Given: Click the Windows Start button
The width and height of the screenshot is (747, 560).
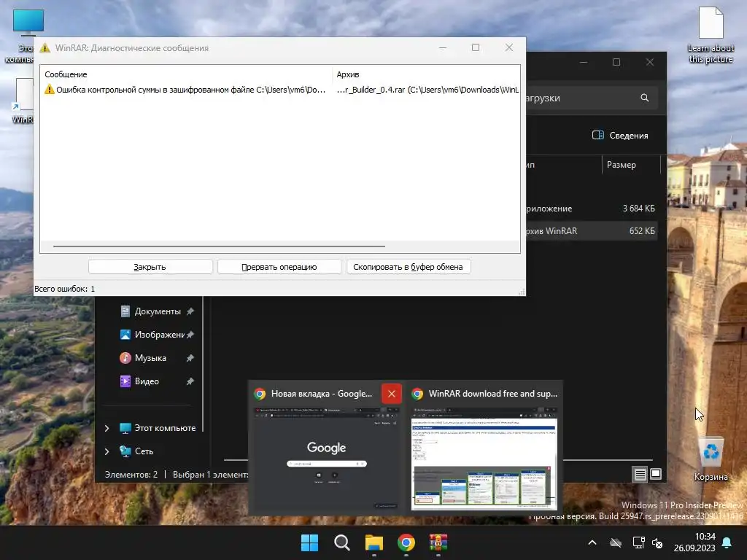Looking at the screenshot, I should click(309, 542).
